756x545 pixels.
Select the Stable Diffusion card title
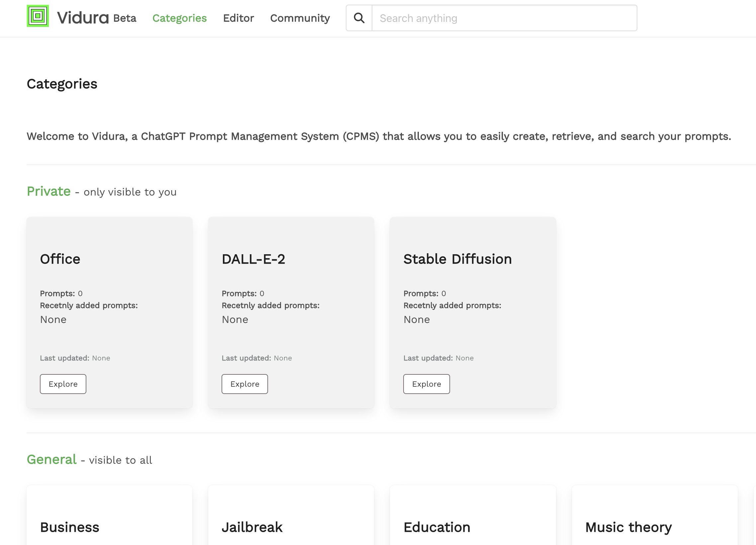point(457,259)
